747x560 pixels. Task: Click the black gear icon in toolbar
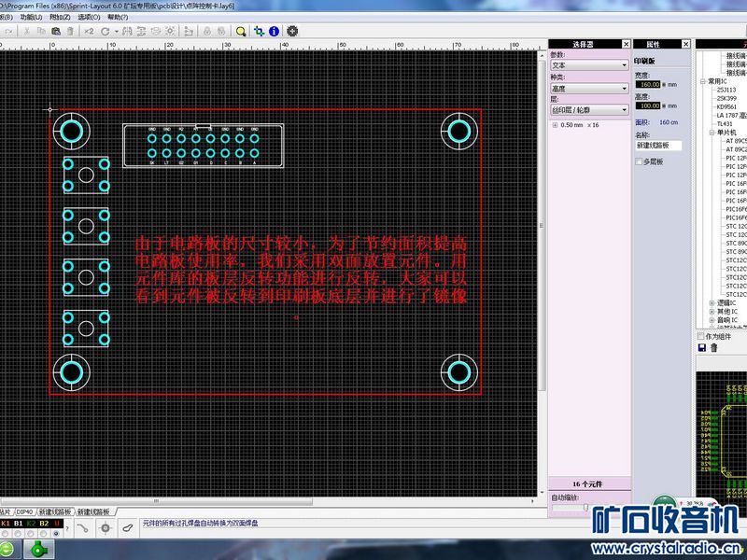pyautogui.click(x=292, y=31)
